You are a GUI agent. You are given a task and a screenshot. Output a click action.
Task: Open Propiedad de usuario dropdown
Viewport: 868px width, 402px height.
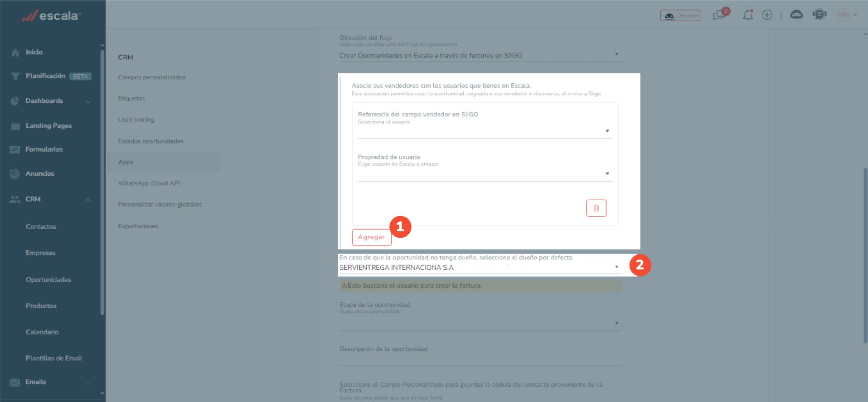[x=485, y=174]
